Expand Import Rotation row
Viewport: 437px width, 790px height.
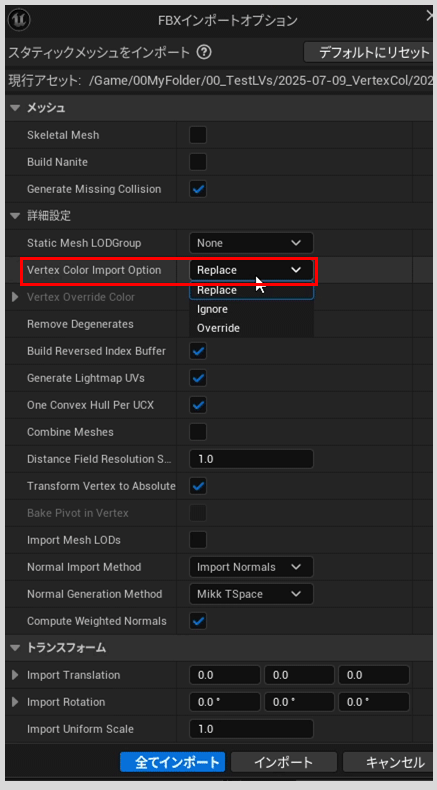[15, 702]
